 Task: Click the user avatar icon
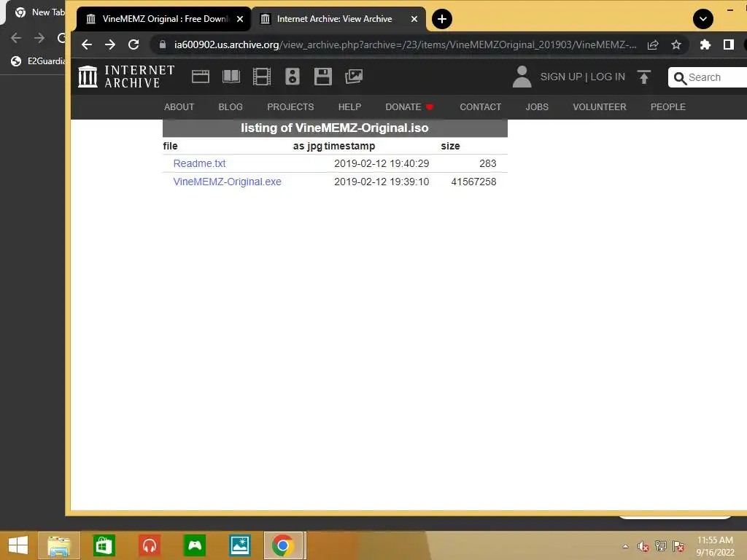[522, 76]
